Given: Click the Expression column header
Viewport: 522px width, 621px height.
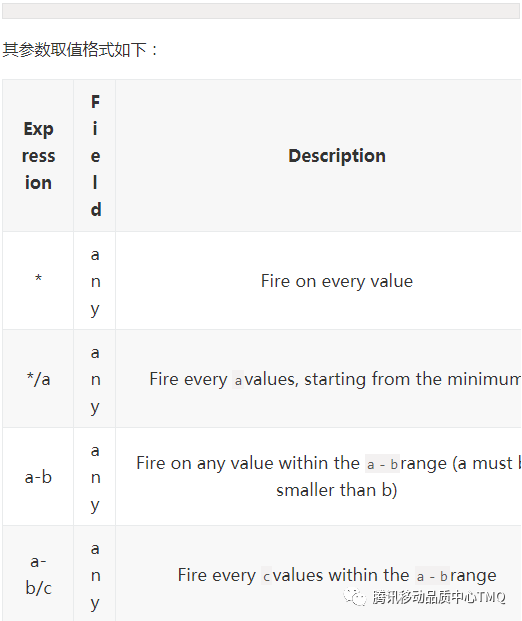Looking at the screenshot, I should pyautogui.click(x=38, y=156).
